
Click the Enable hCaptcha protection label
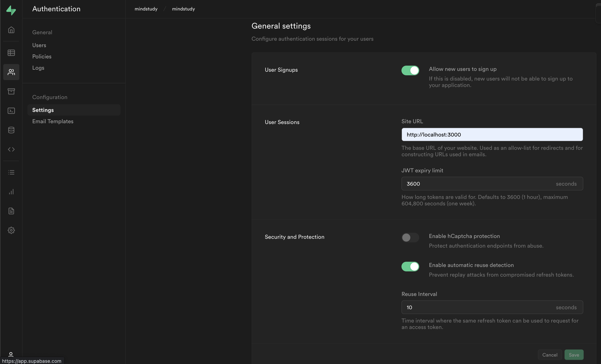pos(464,236)
